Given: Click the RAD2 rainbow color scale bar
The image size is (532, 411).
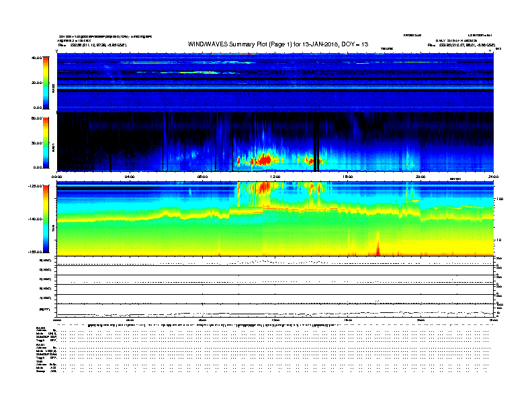Looking at the screenshot, I should click(x=46, y=83).
